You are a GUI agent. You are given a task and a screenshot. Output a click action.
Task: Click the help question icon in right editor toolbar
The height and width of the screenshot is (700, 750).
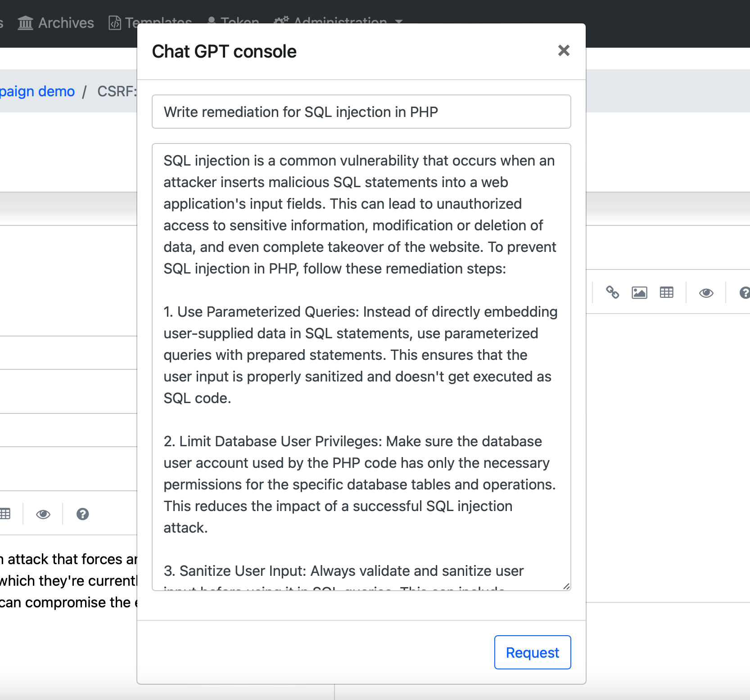coord(744,293)
